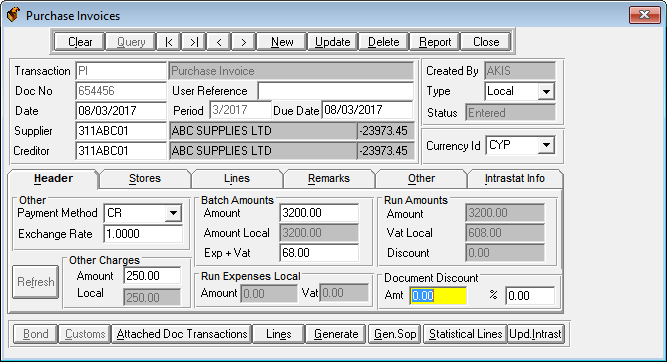Viewport: 667px width, 362px height.
Task: Click supplier balance -23973.45
Action: coord(386,131)
